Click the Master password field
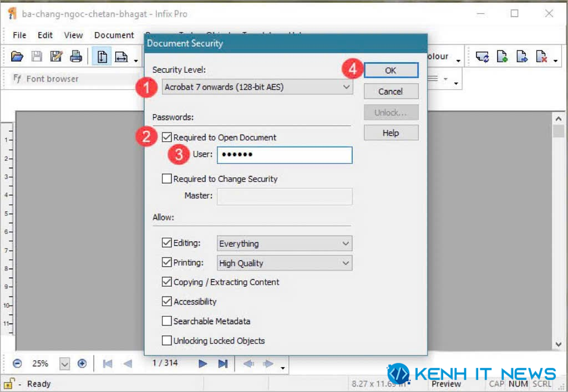This screenshot has height=392, width=568. [x=285, y=196]
